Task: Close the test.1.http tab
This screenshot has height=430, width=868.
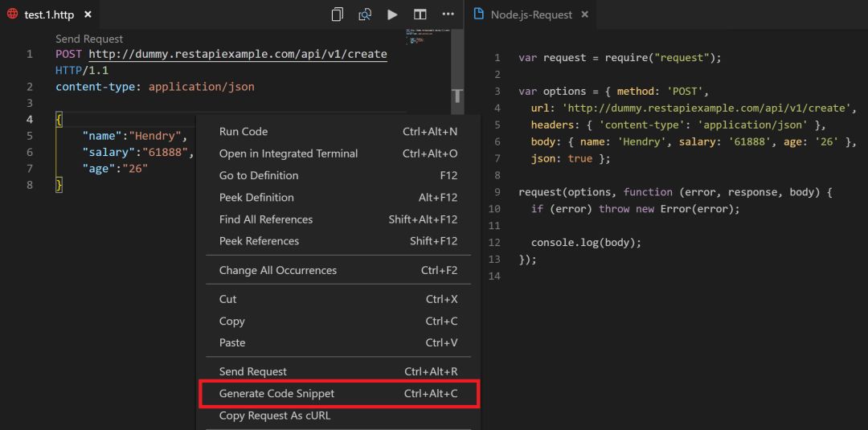Action: pos(88,14)
